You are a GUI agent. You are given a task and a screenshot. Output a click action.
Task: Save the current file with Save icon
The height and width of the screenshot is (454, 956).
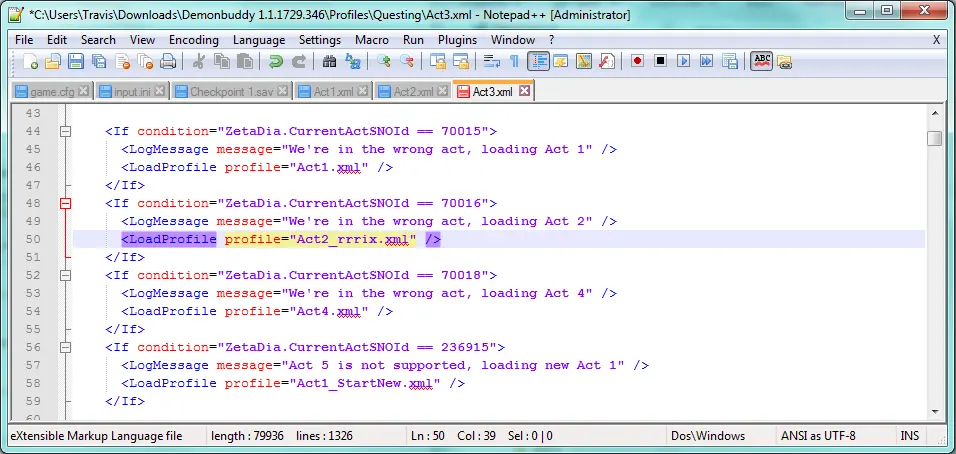click(76, 61)
